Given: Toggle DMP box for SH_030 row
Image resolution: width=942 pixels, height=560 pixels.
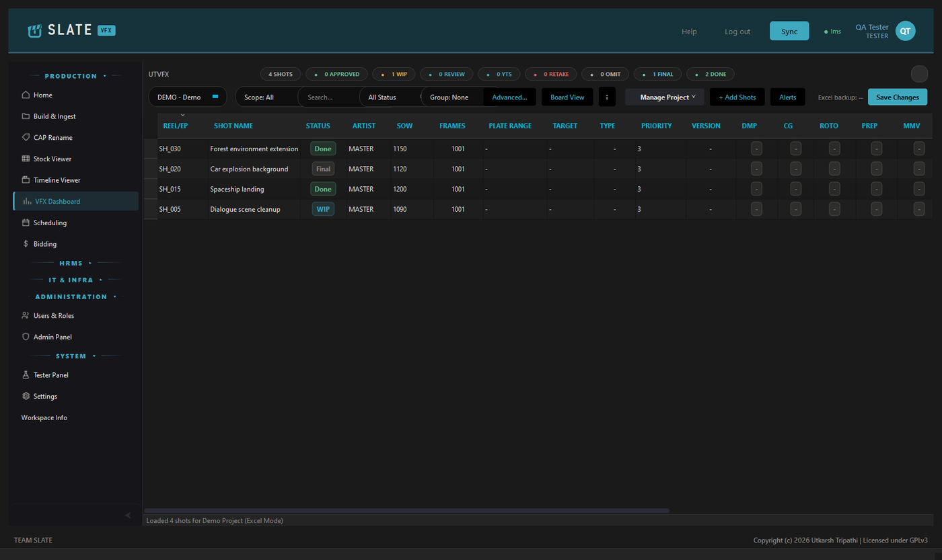Looking at the screenshot, I should (x=756, y=149).
